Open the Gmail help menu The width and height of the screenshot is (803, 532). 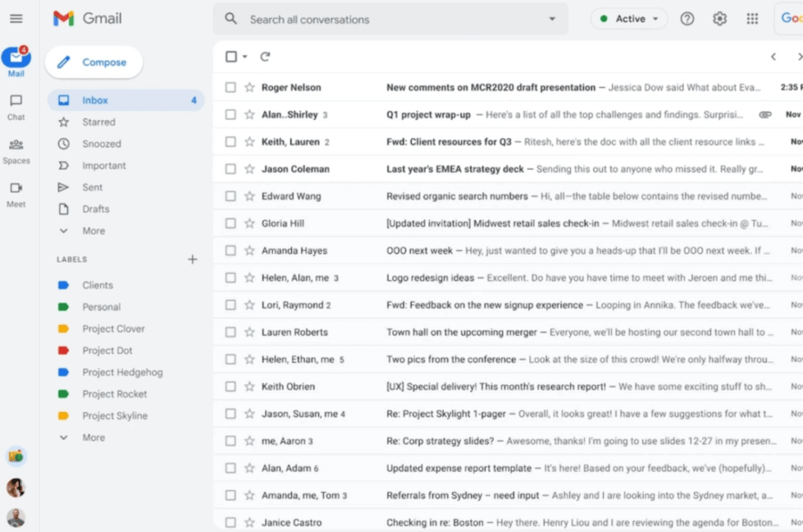pos(687,17)
